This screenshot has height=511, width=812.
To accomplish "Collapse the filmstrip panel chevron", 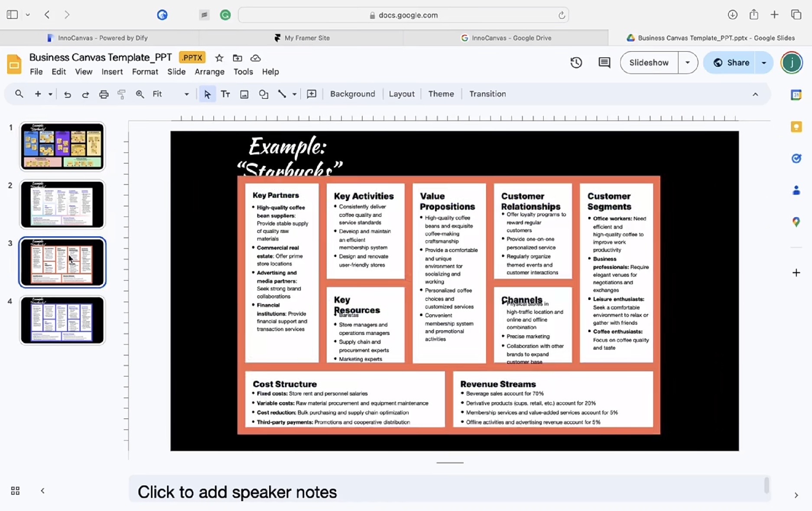I will click(42, 491).
